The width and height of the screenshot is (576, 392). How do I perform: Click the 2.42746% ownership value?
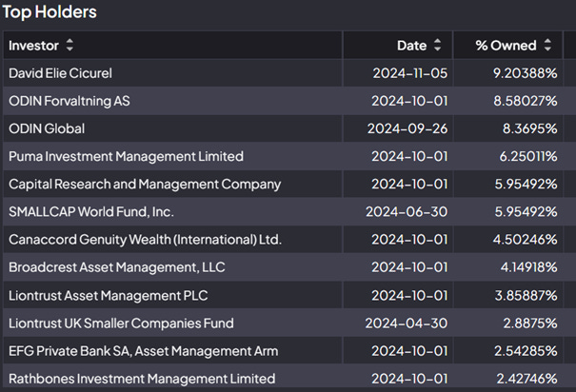526,379
